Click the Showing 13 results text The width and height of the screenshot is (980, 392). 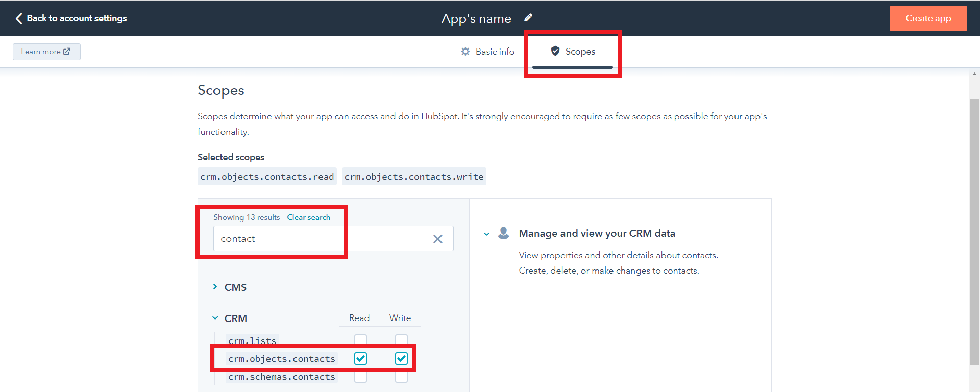[x=247, y=217]
